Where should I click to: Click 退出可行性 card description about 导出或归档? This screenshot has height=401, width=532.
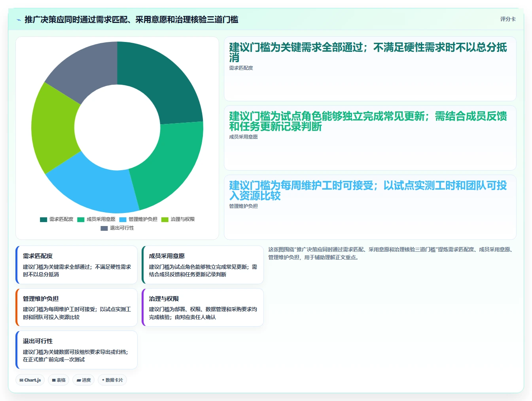[76, 356]
